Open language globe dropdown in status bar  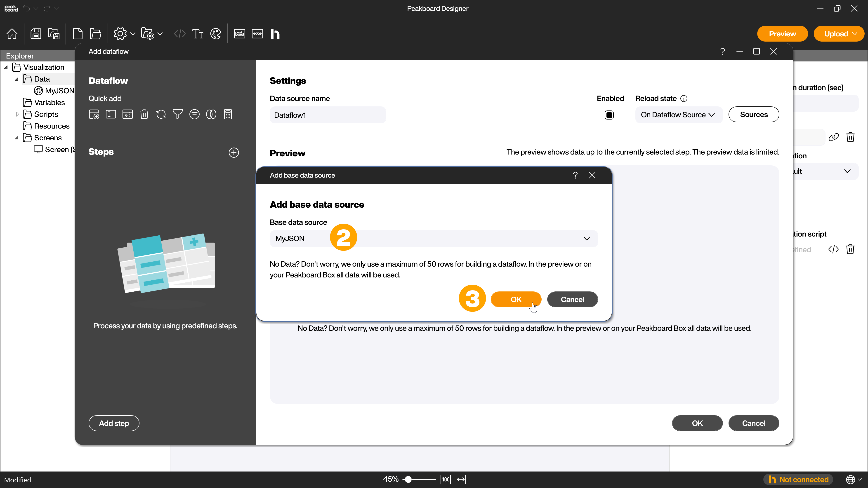(x=854, y=479)
